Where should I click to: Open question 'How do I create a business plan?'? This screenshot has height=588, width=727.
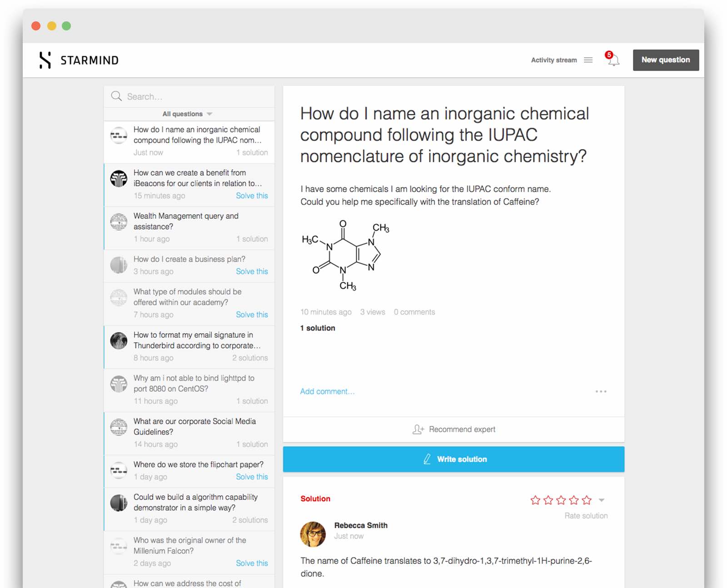[x=189, y=266]
